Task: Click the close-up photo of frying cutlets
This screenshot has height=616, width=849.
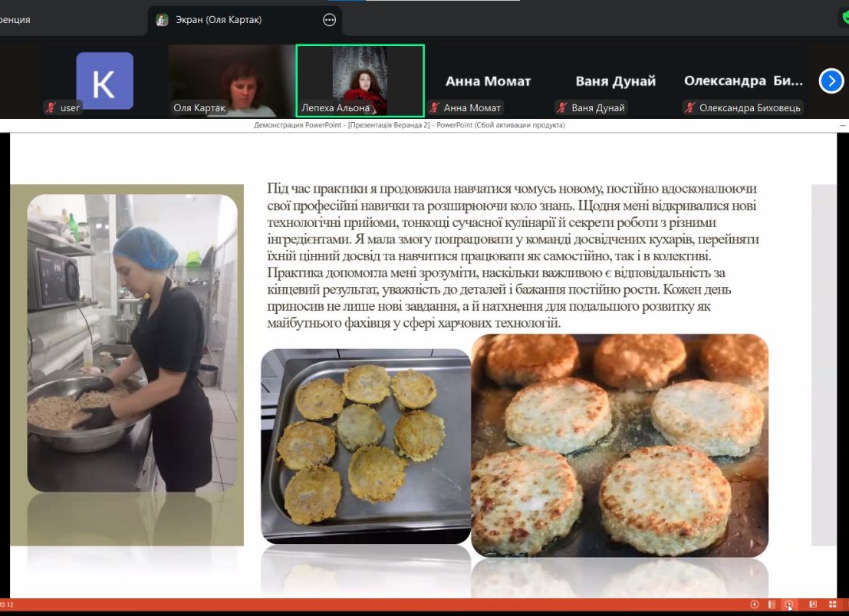Action: pos(620,445)
